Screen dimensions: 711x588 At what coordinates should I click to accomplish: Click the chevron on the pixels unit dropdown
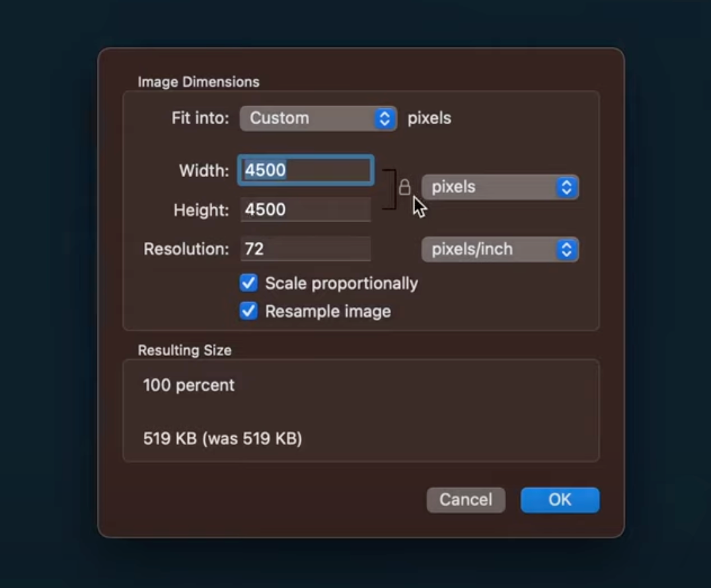point(566,187)
